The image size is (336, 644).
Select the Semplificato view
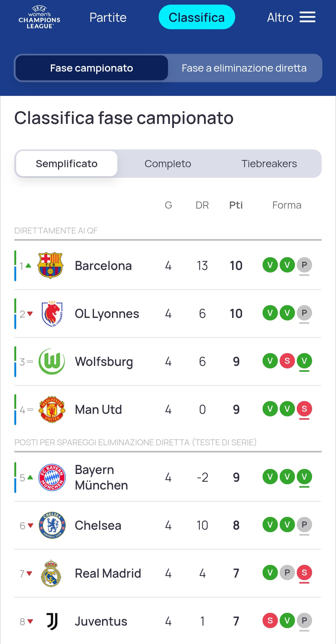coord(67,164)
